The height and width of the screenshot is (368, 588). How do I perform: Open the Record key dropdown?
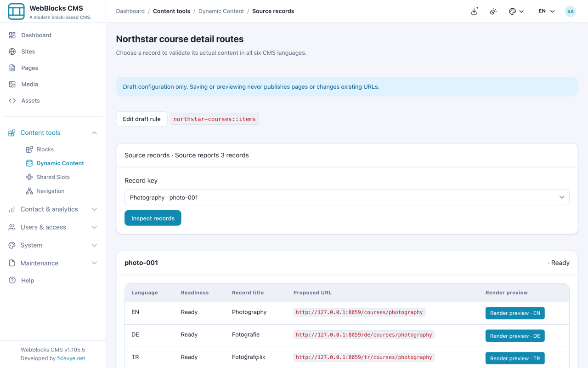[x=347, y=197]
